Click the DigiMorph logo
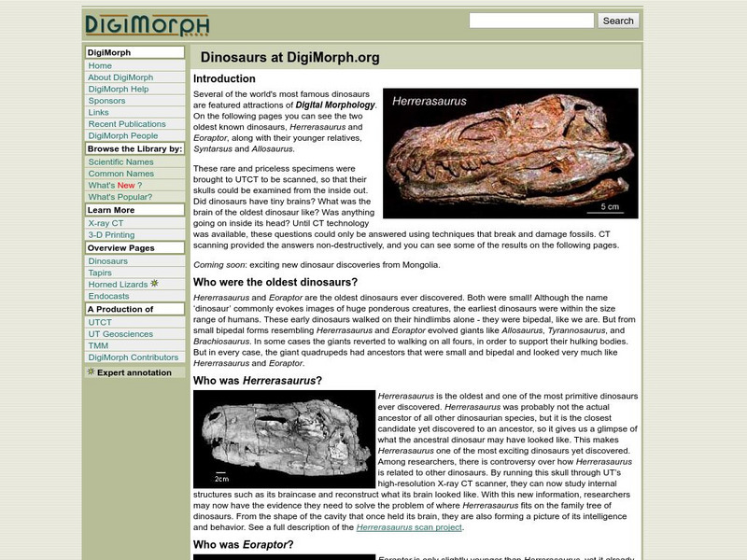The image size is (747, 560). point(148,25)
